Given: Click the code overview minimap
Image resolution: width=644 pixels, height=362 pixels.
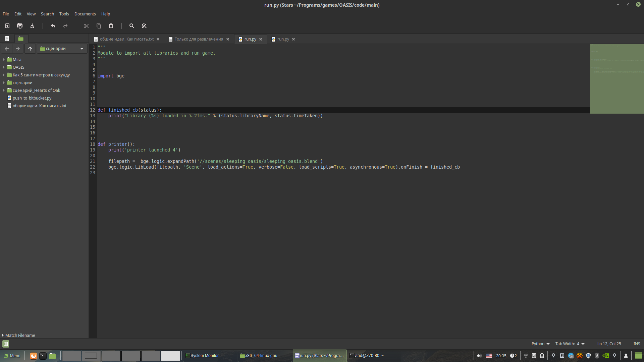Looking at the screenshot, I should click(617, 79).
